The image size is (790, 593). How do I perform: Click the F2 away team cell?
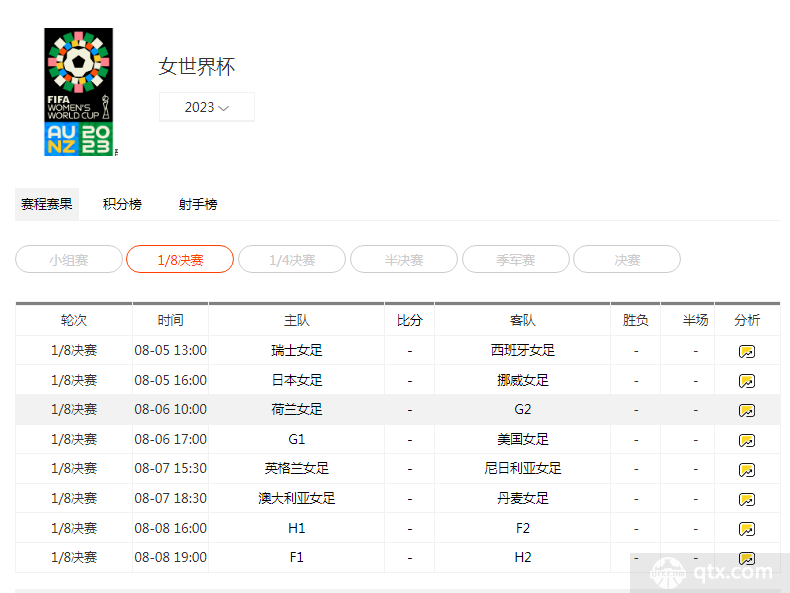click(522, 528)
